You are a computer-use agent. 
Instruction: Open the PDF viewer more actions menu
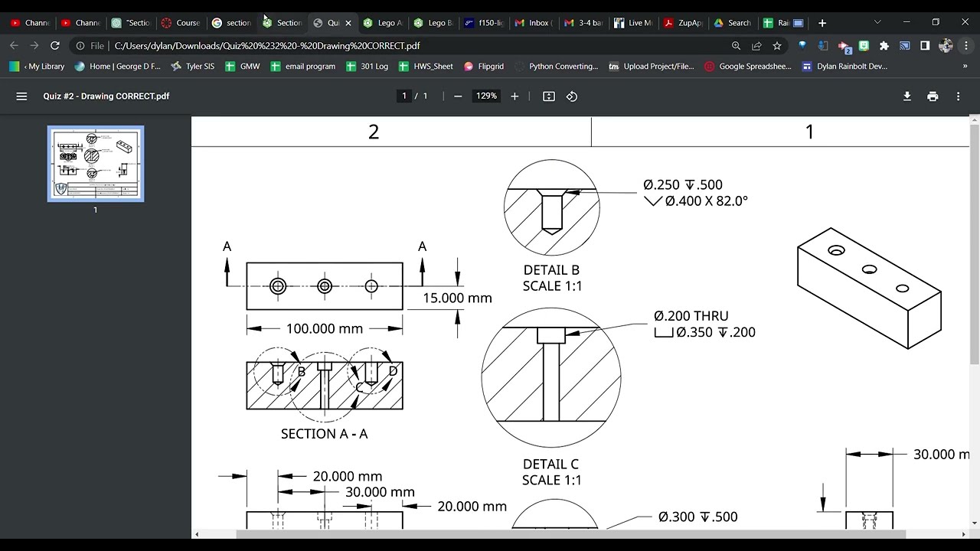coord(958,96)
